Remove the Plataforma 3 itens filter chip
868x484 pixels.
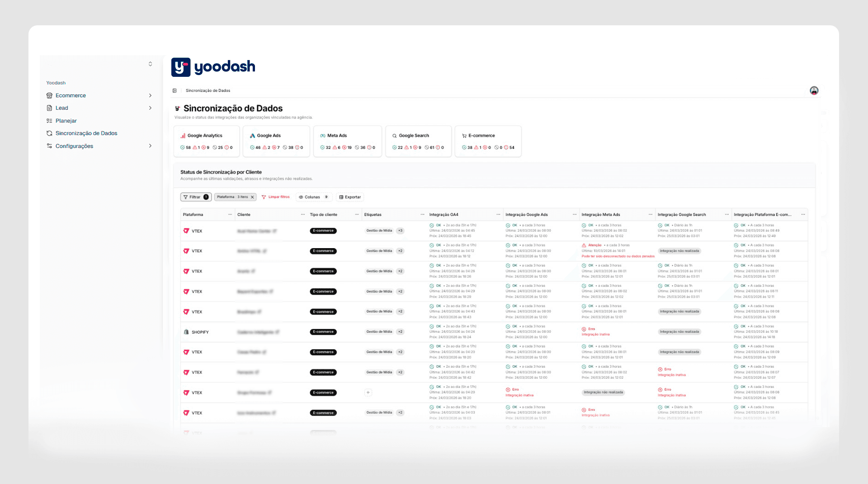click(x=252, y=197)
